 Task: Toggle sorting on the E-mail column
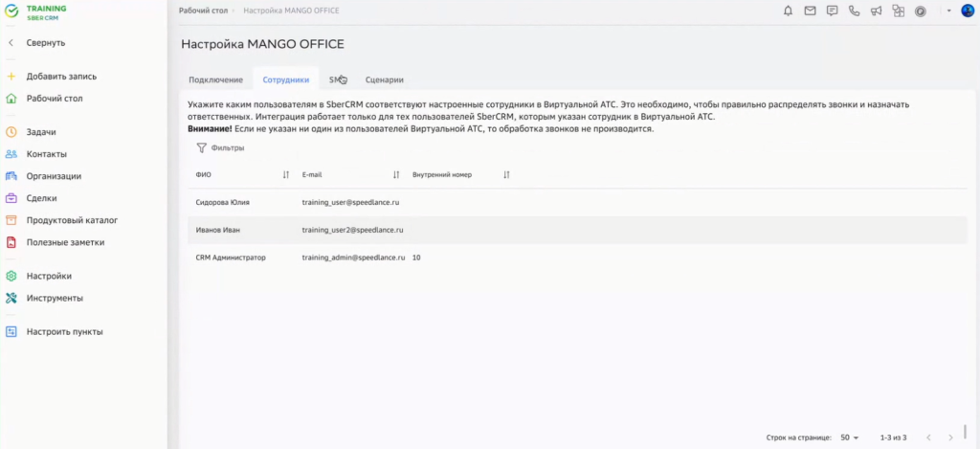click(396, 175)
